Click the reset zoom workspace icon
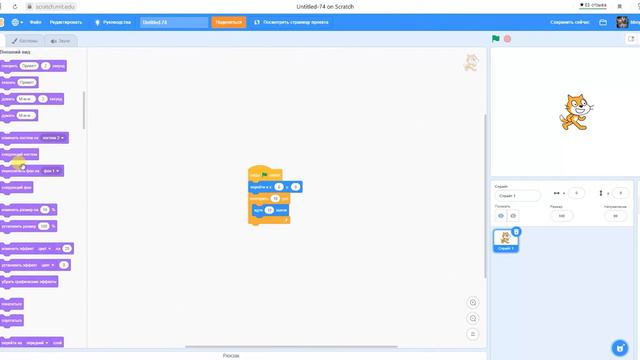The height and width of the screenshot is (360, 640). click(473, 334)
